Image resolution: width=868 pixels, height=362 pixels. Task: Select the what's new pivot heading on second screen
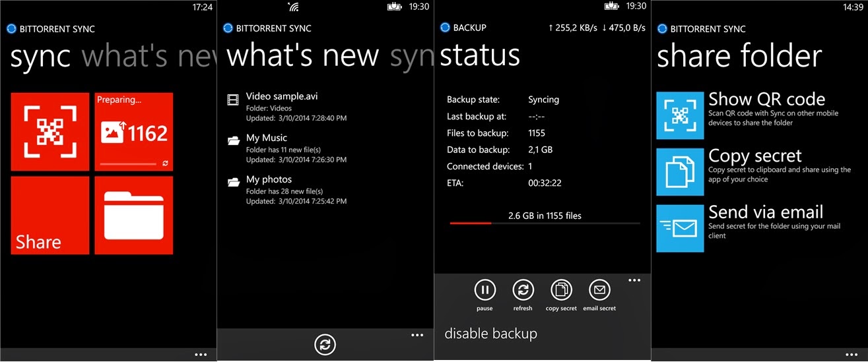click(x=303, y=55)
